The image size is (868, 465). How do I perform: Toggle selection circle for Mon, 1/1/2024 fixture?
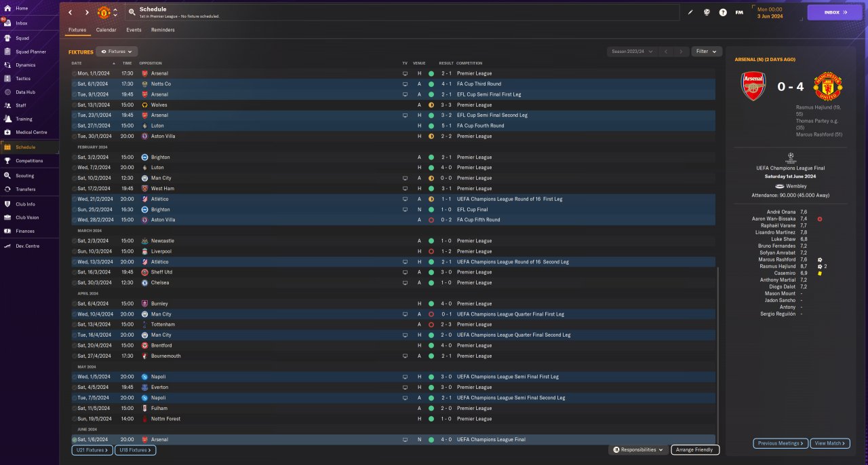pos(75,73)
